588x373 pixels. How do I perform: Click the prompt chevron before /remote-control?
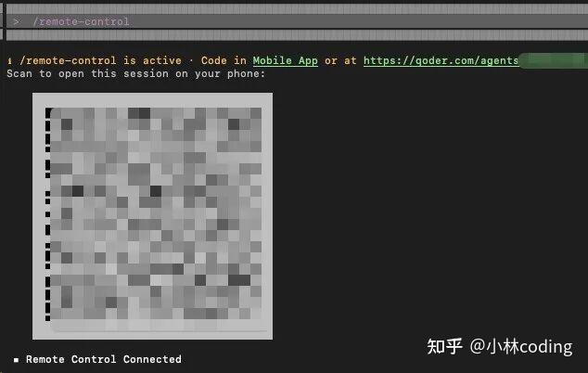16,21
